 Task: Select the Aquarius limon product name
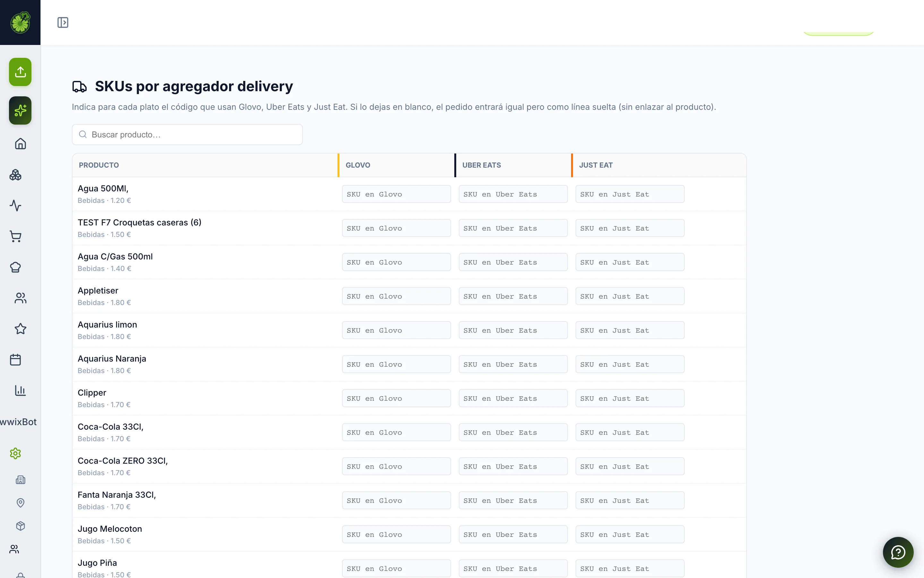(x=107, y=325)
